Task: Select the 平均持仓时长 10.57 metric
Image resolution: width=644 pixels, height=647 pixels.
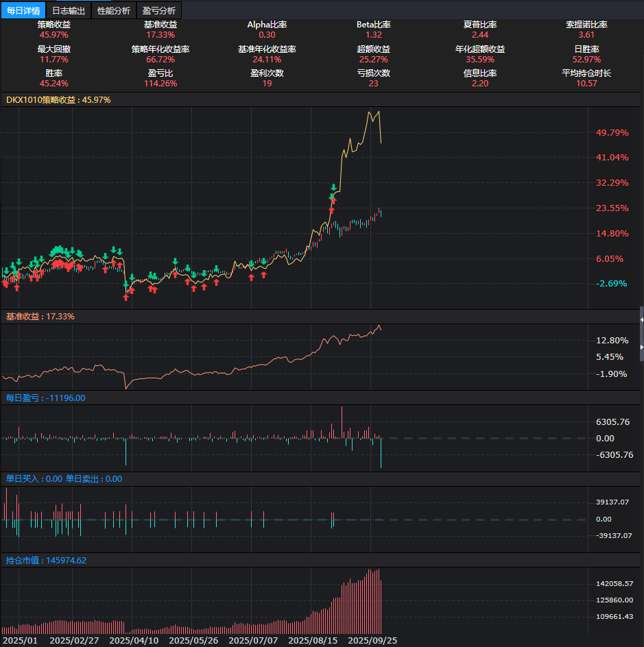Action: (x=586, y=84)
